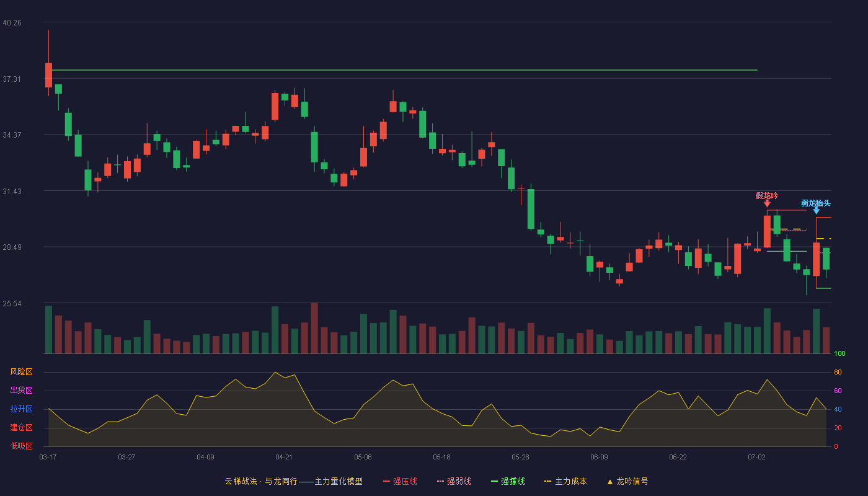Click the 07-02 date axis label
The width and height of the screenshot is (868, 496).
click(756, 457)
